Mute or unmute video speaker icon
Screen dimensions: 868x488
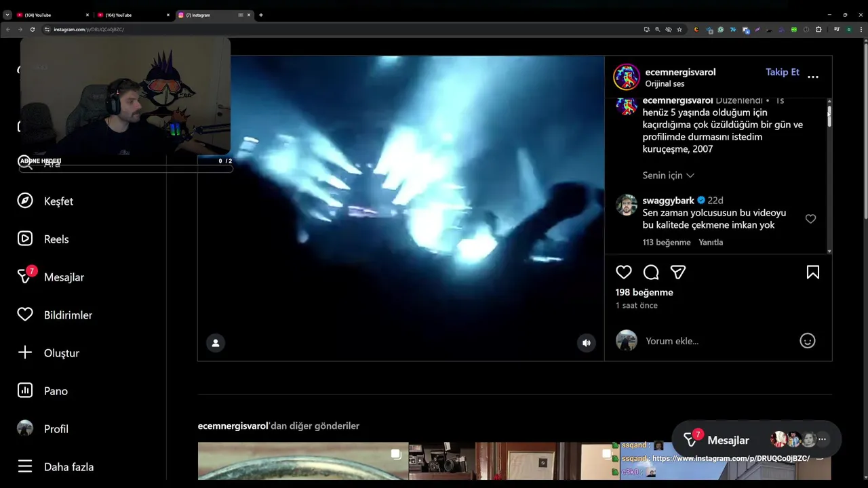coord(587,343)
